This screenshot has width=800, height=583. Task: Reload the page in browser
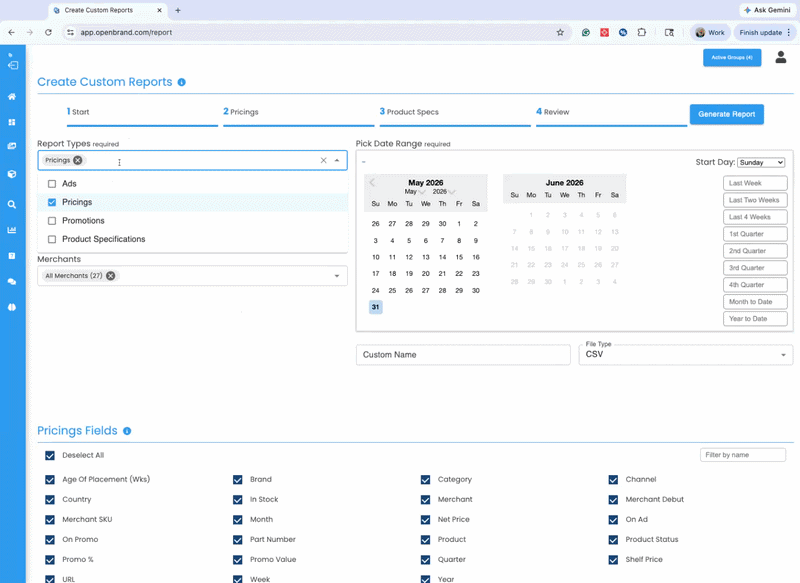[x=48, y=32]
